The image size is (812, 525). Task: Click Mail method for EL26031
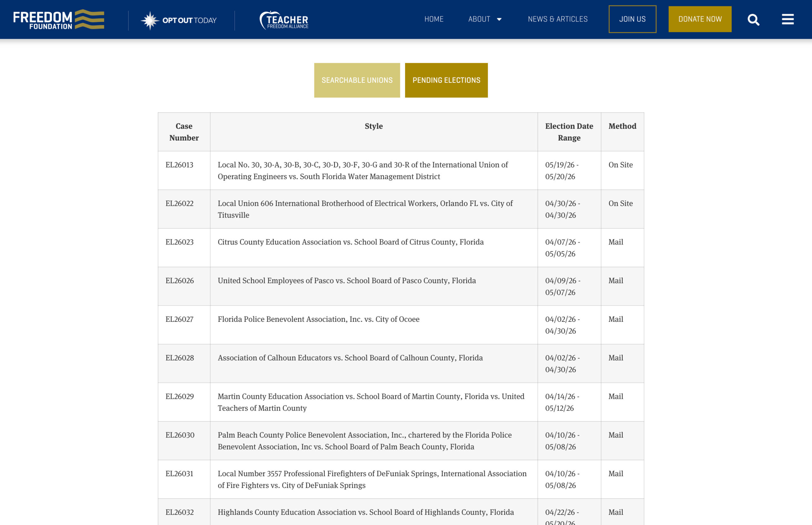[x=616, y=474]
